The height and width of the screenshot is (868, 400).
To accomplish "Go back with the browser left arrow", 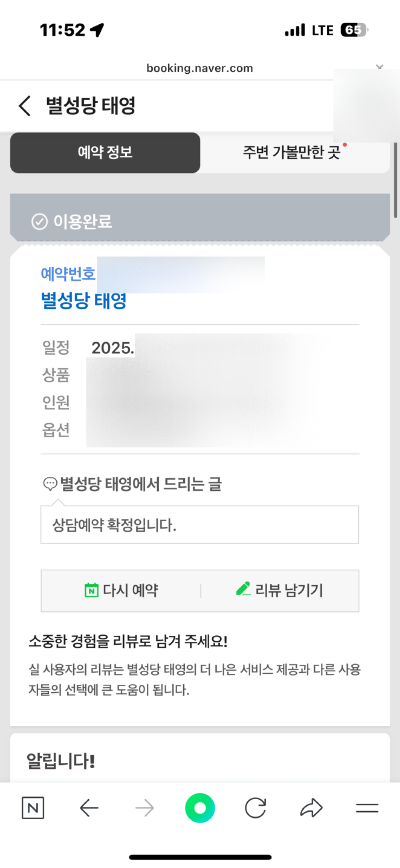I will point(89,808).
